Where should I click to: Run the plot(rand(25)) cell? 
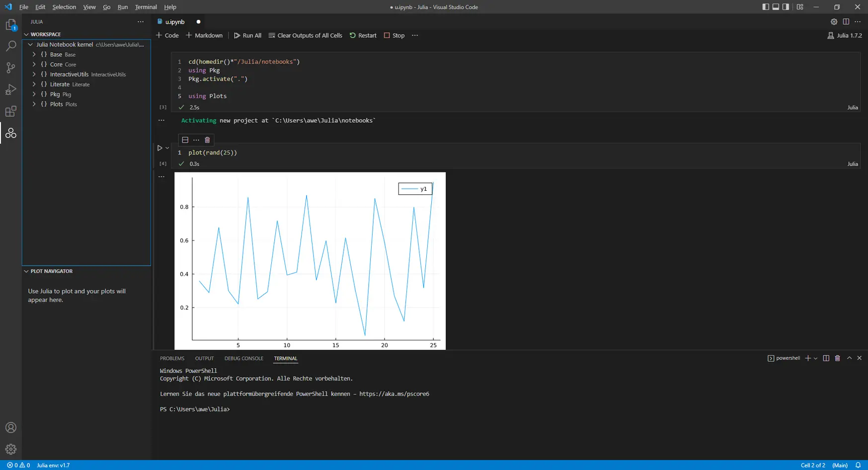(159, 148)
